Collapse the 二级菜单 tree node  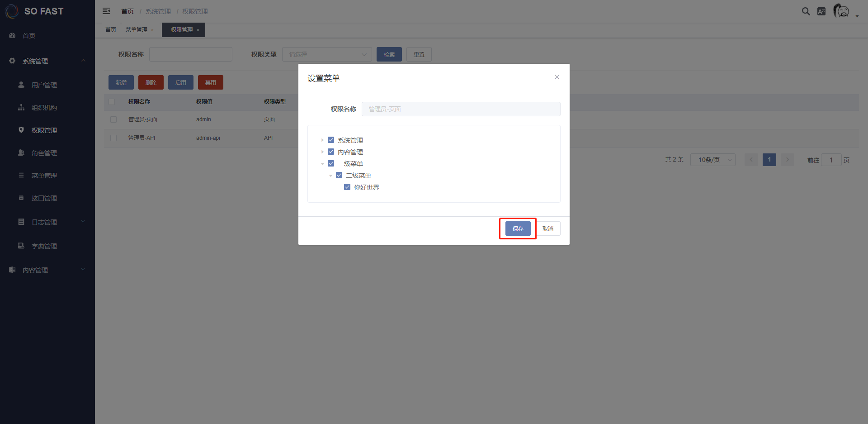coord(330,176)
